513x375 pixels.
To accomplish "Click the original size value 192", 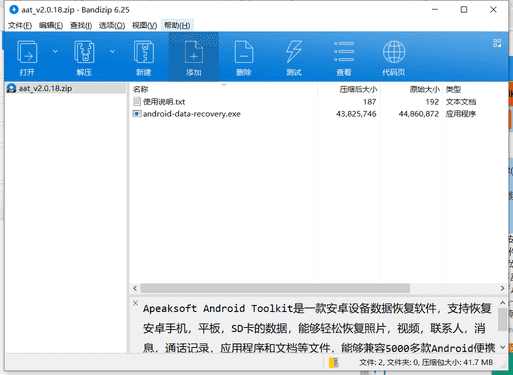I will 432,102.
